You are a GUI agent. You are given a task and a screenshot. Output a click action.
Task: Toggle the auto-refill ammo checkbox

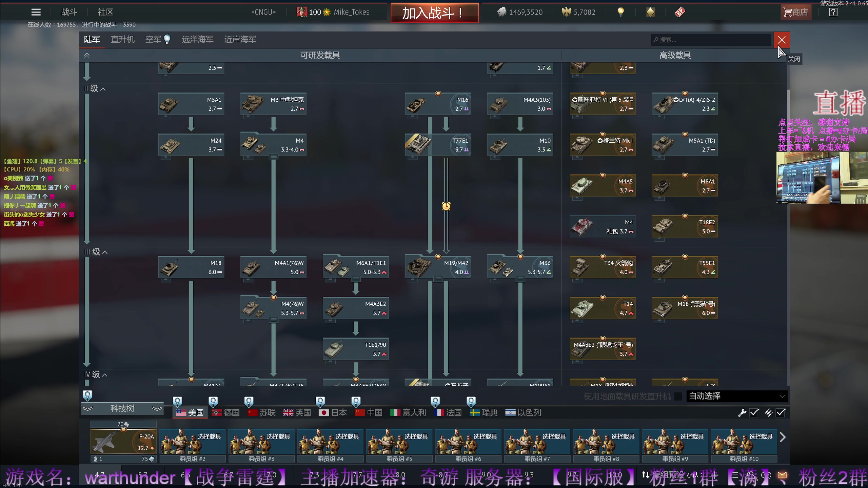pyautogui.click(x=781, y=412)
